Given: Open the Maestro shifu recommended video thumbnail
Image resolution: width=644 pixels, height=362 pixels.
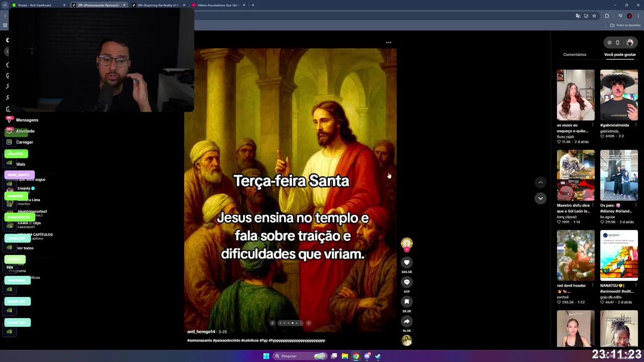Looking at the screenshot, I should [x=576, y=175].
